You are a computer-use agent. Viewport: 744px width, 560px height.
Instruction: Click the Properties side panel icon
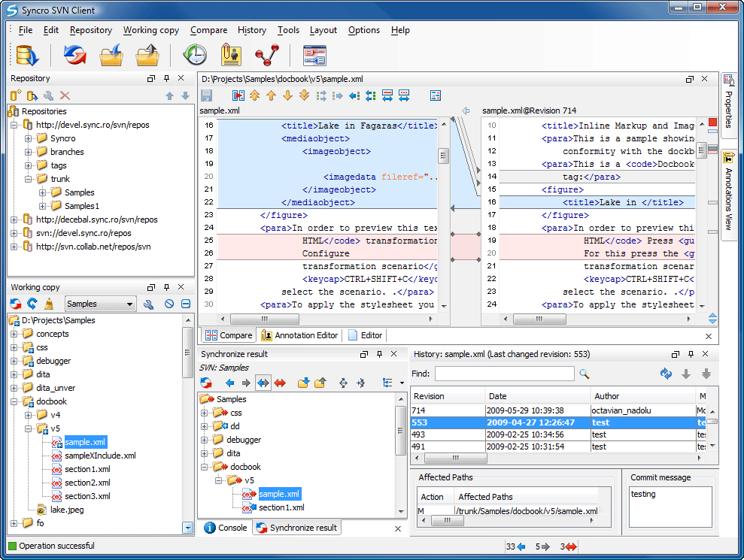(x=729, y=80)
